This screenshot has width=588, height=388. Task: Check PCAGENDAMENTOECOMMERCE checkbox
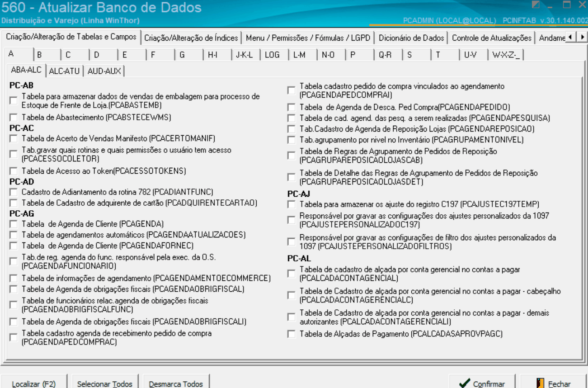pyautogui.click(x=14, y=278)
